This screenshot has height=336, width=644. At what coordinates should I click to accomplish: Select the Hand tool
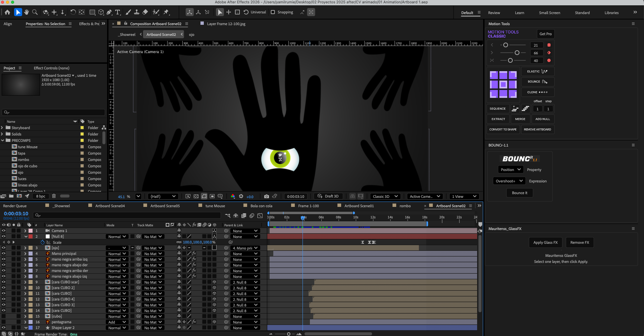pos(26,12)
